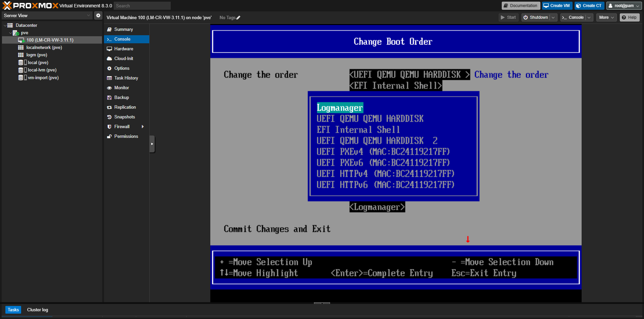Open the Shutdown dropdown arrow
The width and height of the screenshot is (644, 319).
point(553,17)
